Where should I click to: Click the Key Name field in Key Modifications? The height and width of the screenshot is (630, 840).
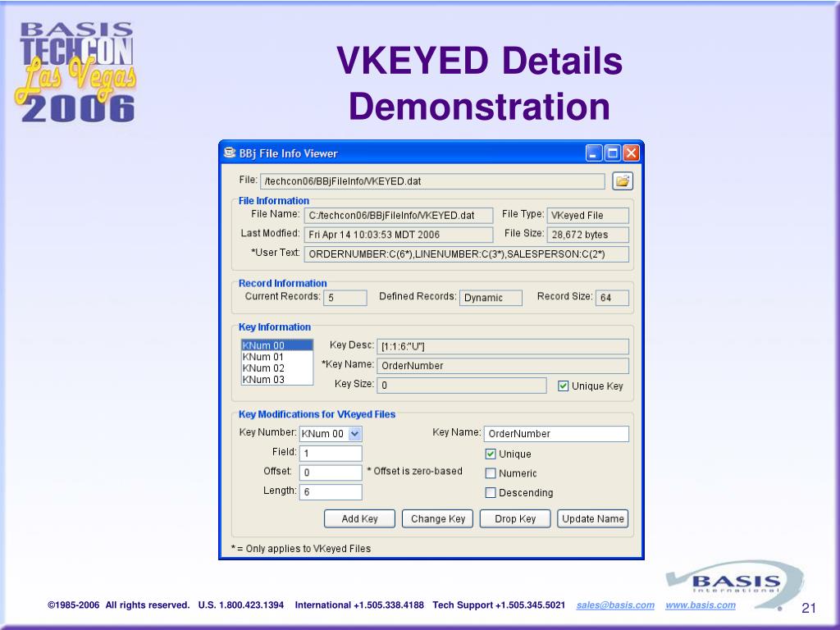(556, 434)
